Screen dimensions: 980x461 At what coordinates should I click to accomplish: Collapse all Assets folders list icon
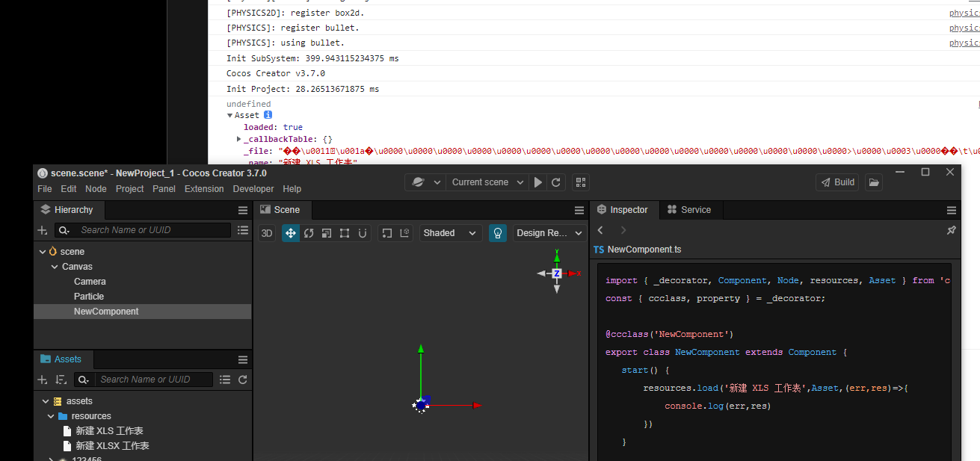pyautogui.click(x=225, y=380)
